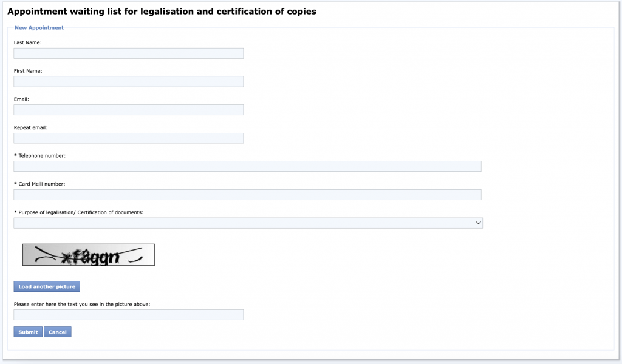This screenshot has width=622, height=364.
Task: Click the 'Please enter here the text' prompt
Action: pyautogui.click(x=82, y=304)
